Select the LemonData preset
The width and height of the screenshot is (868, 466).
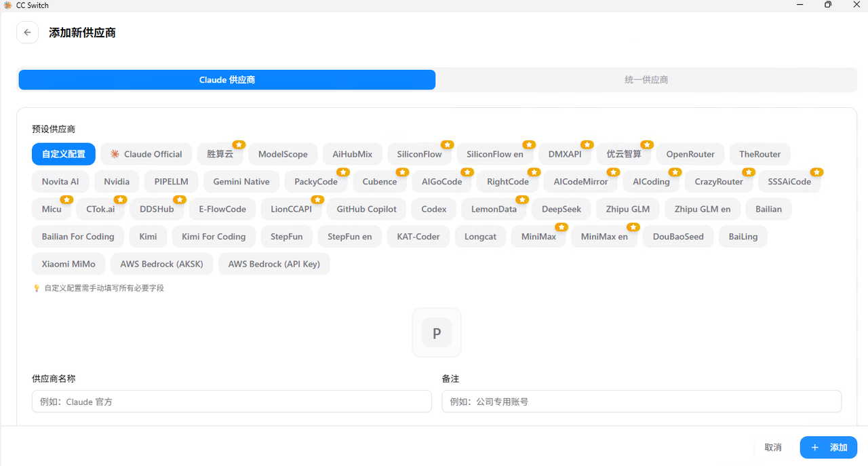[x=494, y=209]
